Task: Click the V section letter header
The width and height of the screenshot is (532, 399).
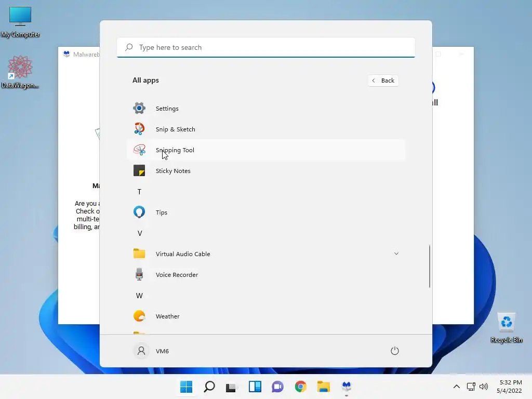Action: point(139,233)
